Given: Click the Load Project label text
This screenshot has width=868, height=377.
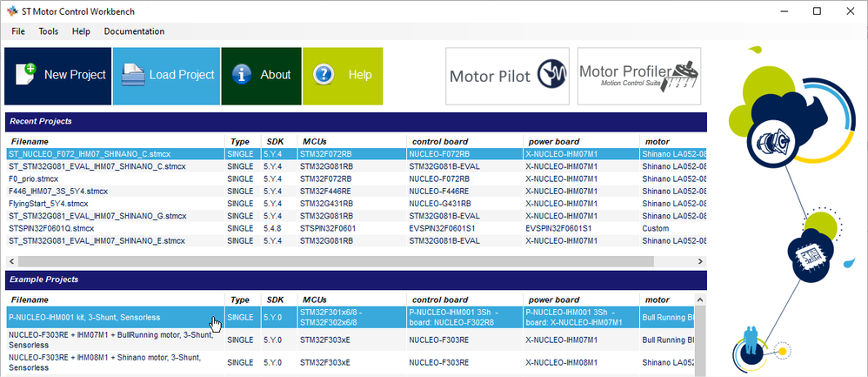Looking at the screenshot, I should tap(182, 75).
